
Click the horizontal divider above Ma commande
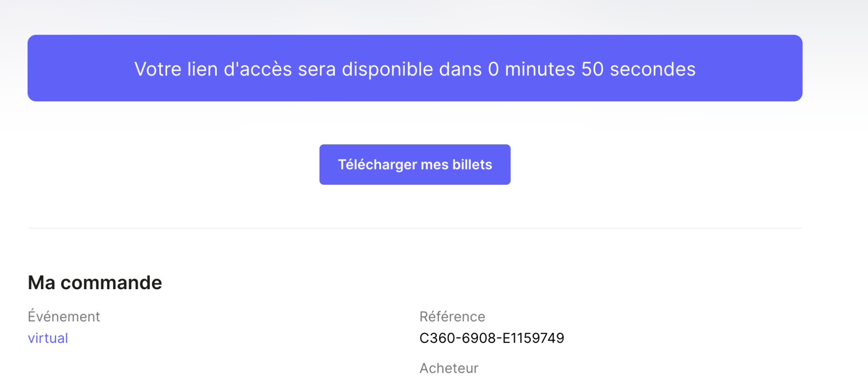(415, 228)
